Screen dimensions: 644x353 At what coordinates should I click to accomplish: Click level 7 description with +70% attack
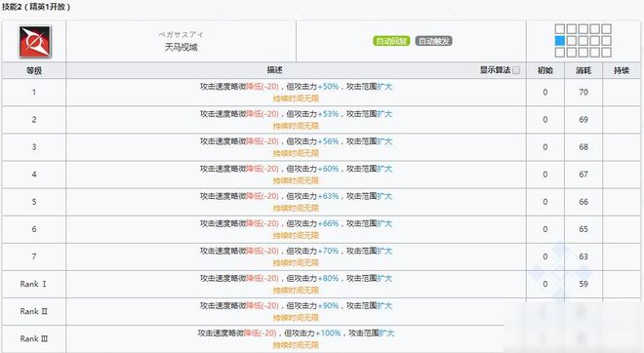(x=296, y=256)
